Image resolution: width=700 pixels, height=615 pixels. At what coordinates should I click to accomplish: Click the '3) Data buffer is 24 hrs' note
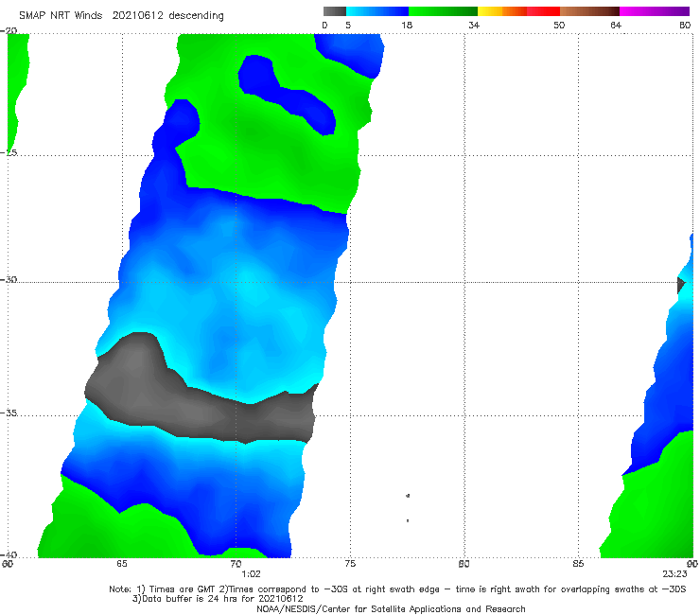coord(218,599)
